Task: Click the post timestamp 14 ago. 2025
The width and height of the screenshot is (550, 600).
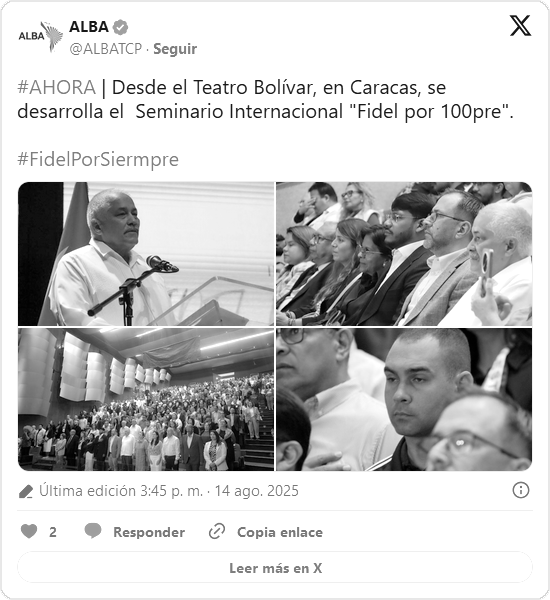Action: coord(256,491)
